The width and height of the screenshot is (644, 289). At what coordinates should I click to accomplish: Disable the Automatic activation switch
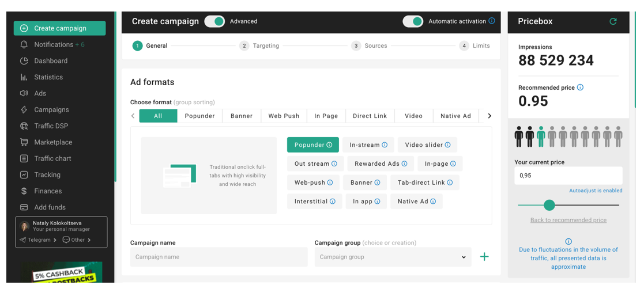point(412,21)
